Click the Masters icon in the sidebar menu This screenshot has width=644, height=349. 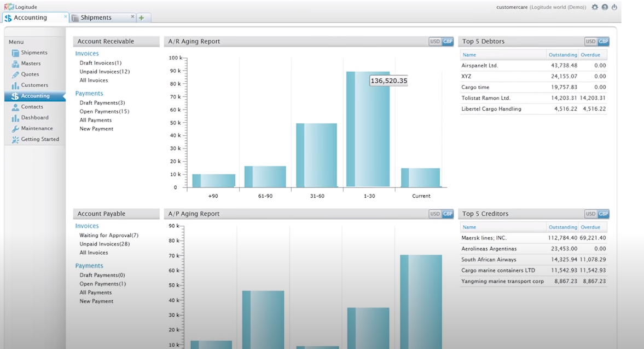[x=15, y=64]
